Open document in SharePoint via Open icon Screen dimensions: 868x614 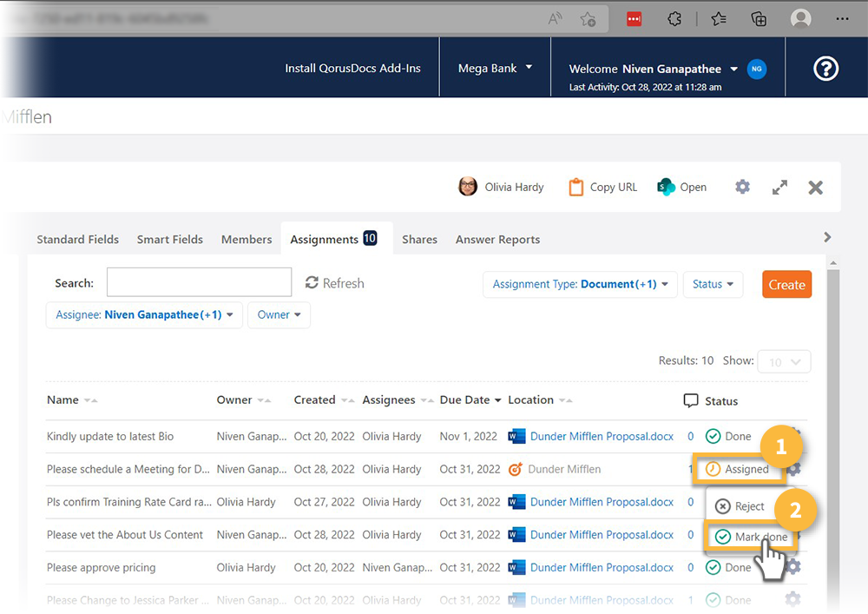coord(667,187)
